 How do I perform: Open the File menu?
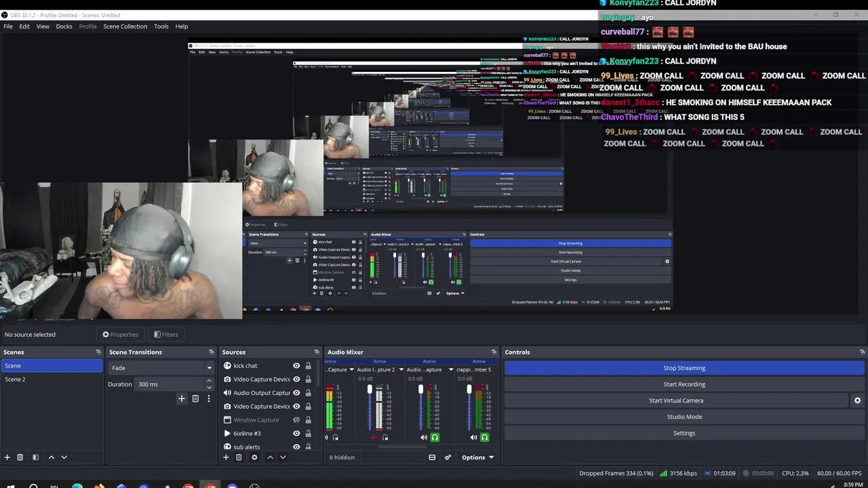click(8, 26)
